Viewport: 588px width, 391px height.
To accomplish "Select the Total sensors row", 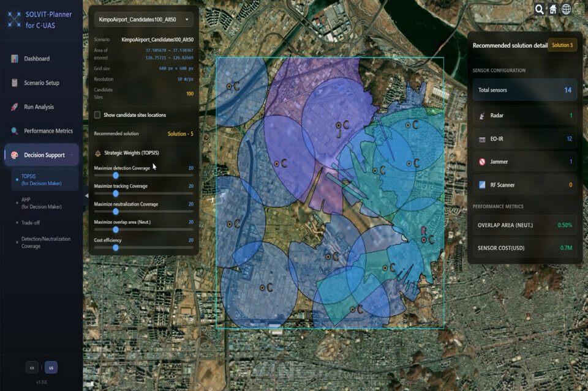I will (x=525, y=90).
